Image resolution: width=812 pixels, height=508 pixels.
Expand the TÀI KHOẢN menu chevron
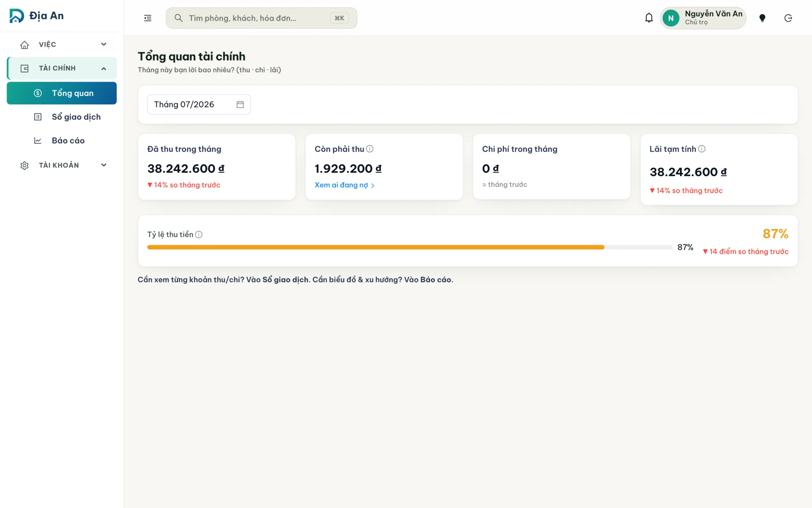[104, 165]
